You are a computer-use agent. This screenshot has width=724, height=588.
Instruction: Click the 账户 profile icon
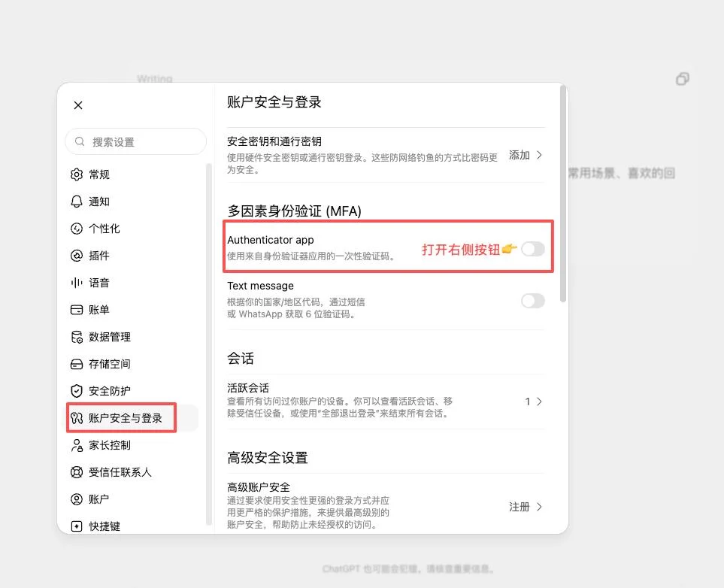[77, 499]
